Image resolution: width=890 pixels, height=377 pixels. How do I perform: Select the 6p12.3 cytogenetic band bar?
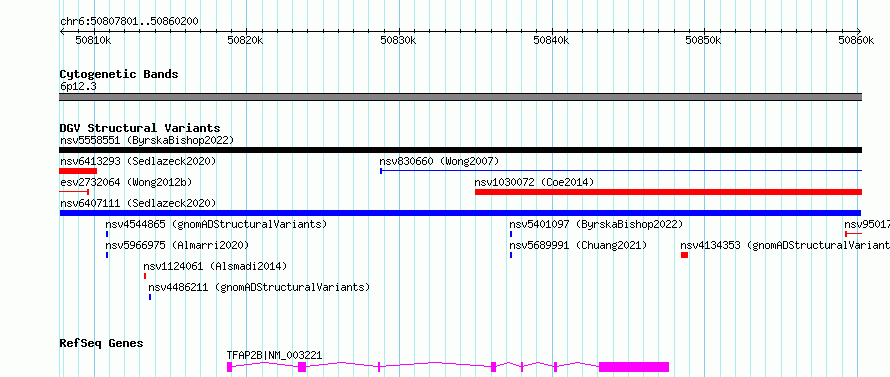click(460, 97)
